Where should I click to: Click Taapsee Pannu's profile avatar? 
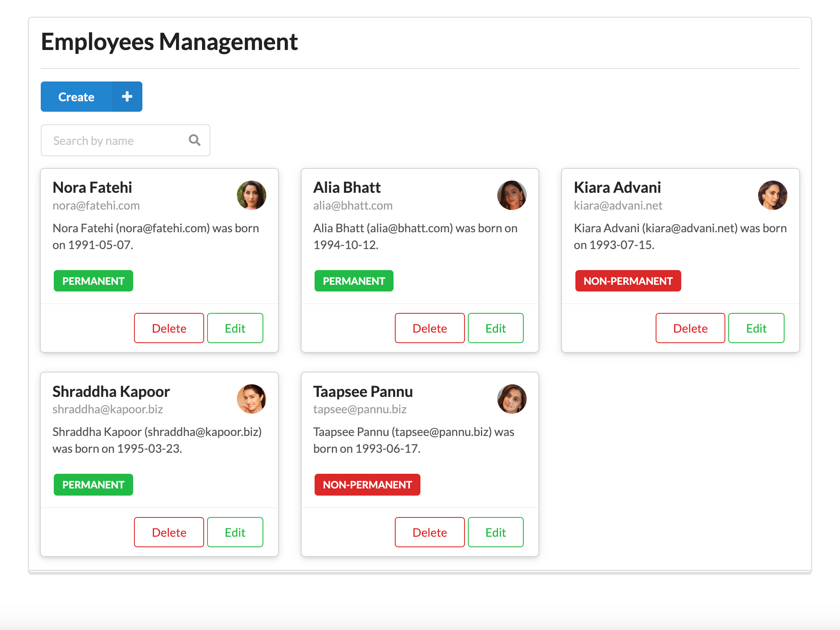click(x=512, y=399)
